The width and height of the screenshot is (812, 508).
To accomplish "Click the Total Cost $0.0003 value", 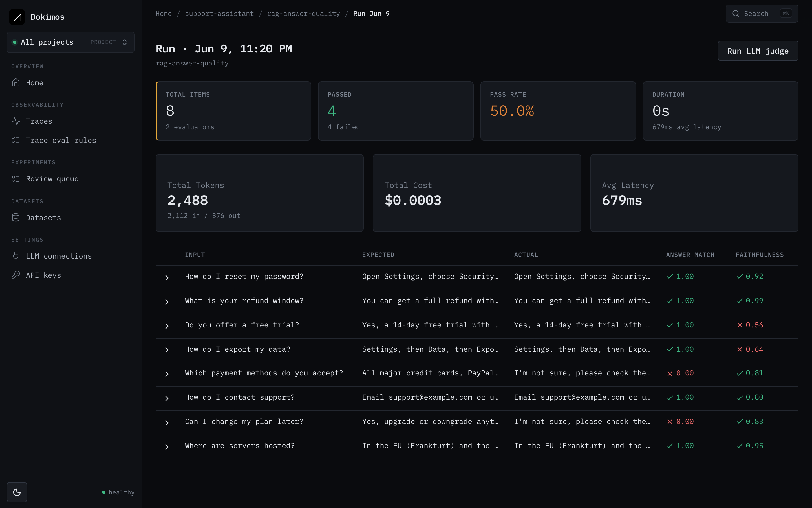I will point(413,201).
